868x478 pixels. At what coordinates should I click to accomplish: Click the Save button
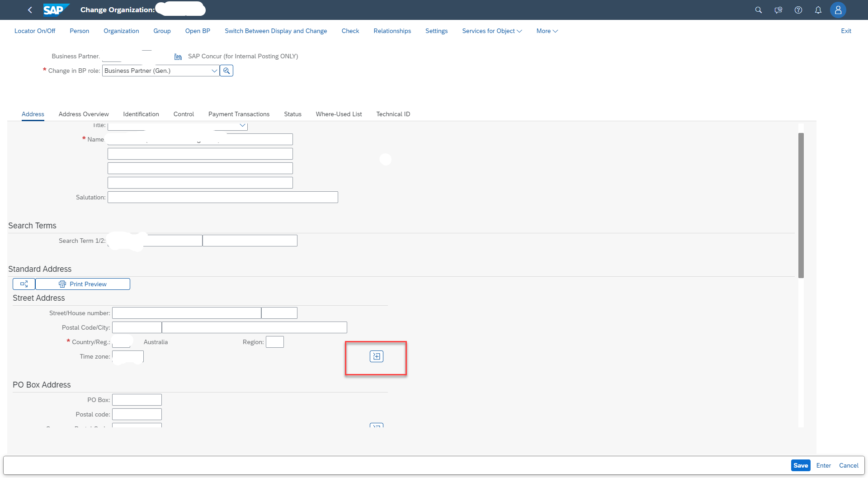coord(801,465)
